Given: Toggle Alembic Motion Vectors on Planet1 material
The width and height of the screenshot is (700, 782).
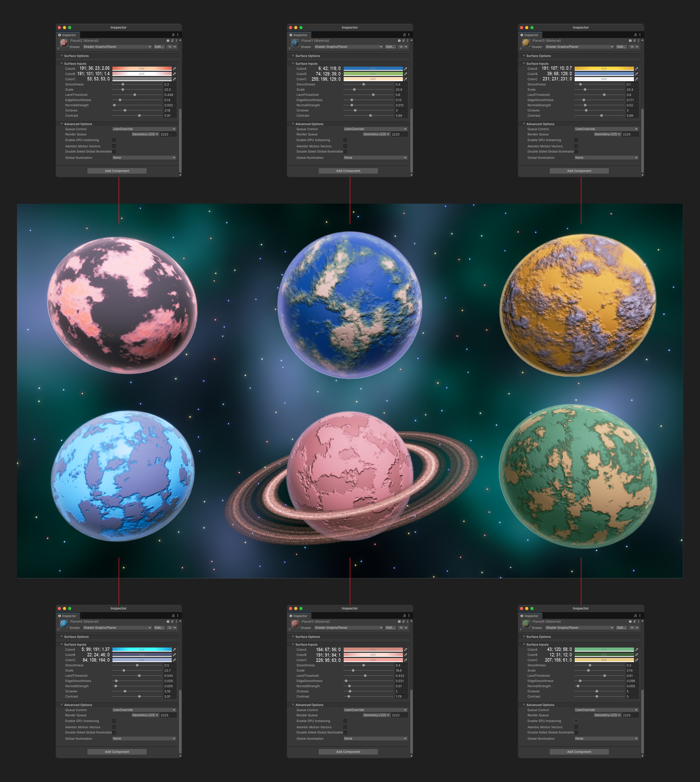Looking at the screenshot, I should tap(345, 146).
